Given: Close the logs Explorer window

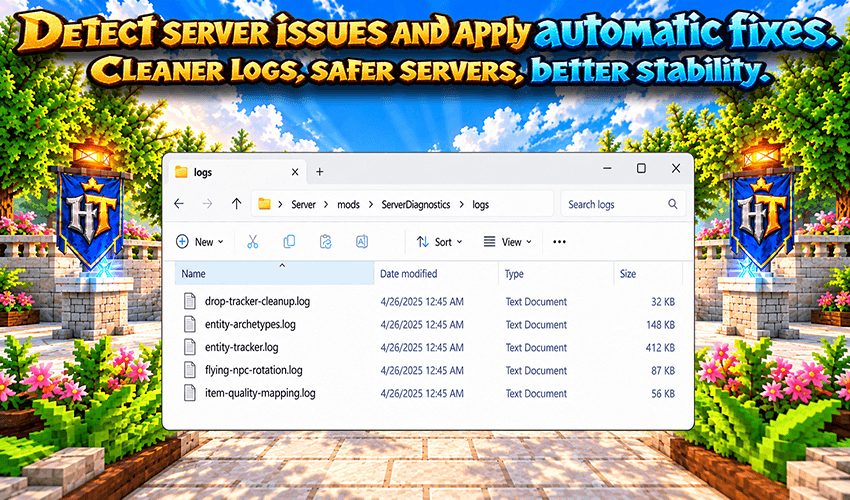Looking at the screenshot, I should (x=675, y=168).
